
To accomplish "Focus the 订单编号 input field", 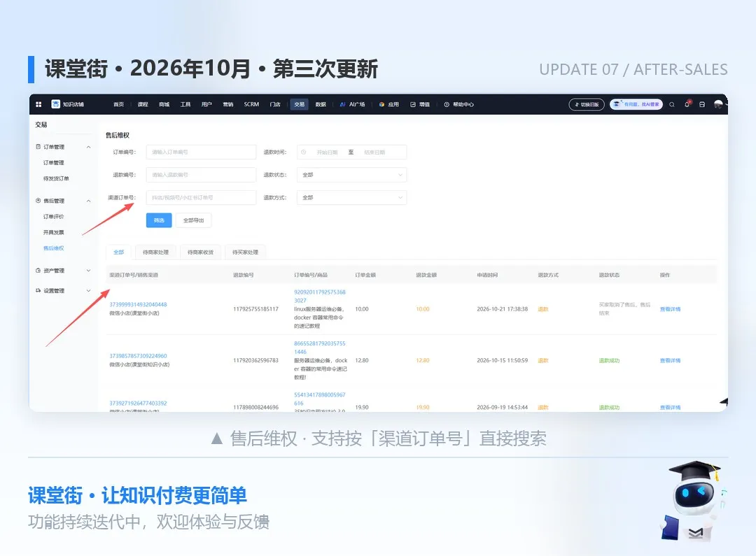I will pos(201,152).
